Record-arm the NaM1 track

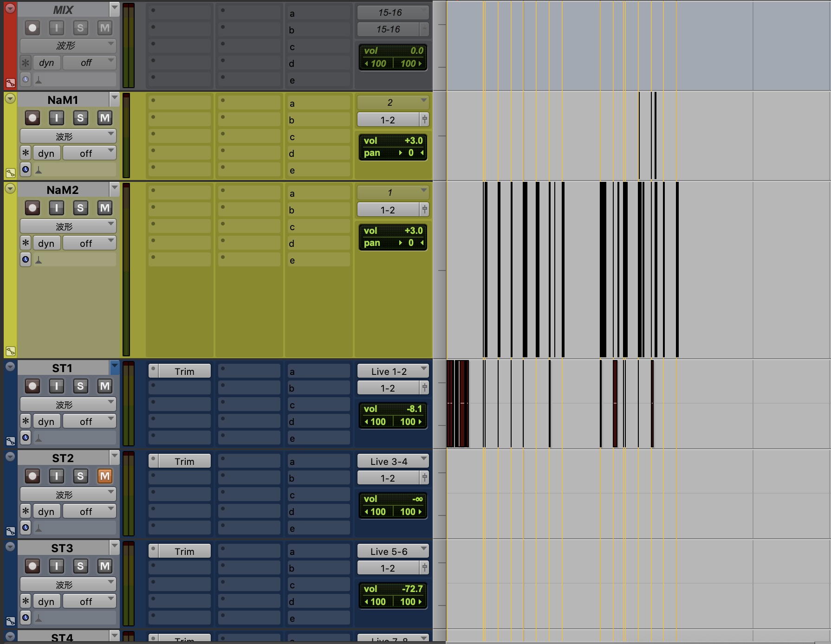click(x=32, y=118)
